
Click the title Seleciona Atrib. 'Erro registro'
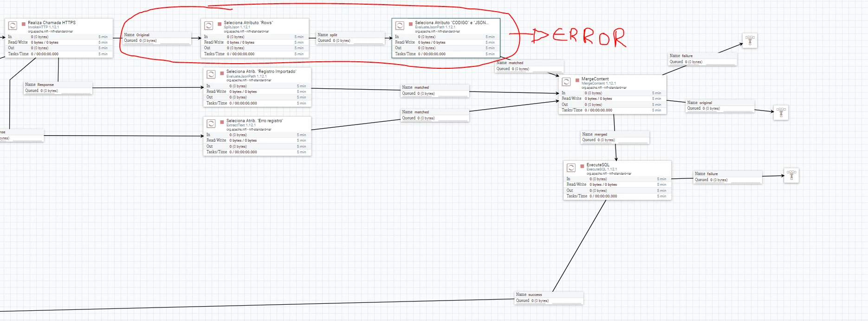point(254,121)
